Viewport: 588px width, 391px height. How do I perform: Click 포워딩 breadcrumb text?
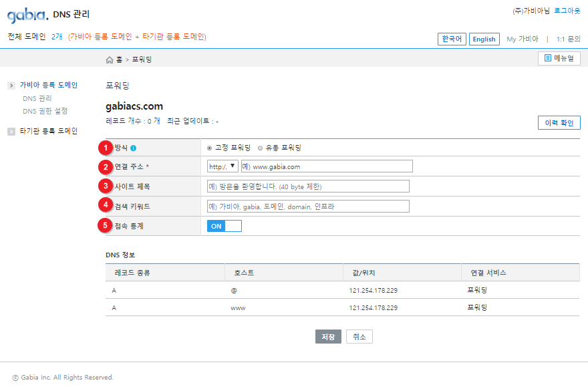click(x=142, y=59)
